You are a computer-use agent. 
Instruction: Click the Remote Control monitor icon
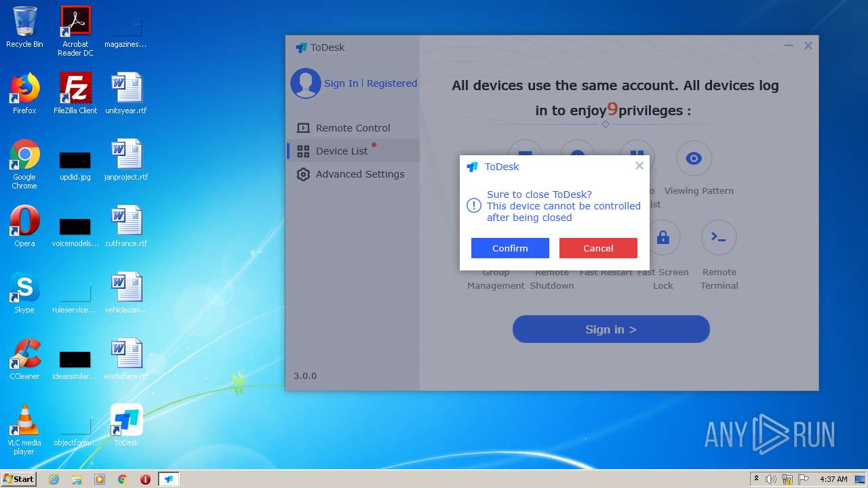[x=303, y=128]
